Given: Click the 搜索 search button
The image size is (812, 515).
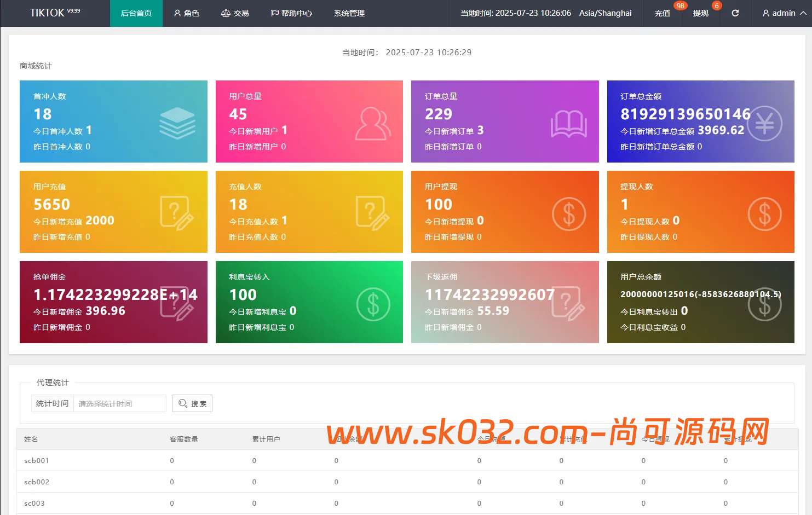Looking at the screenshot, I should [x=192, y=403].
